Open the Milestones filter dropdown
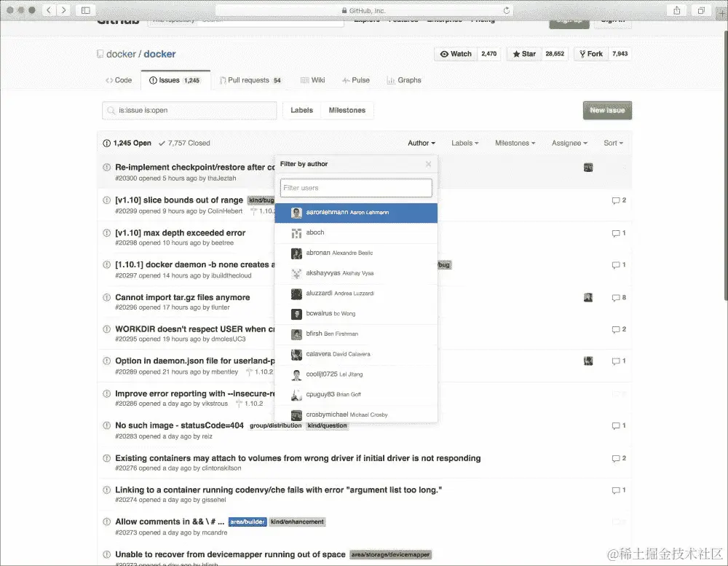Viewport: 728px width, 566px height. (x=515, y=143)
